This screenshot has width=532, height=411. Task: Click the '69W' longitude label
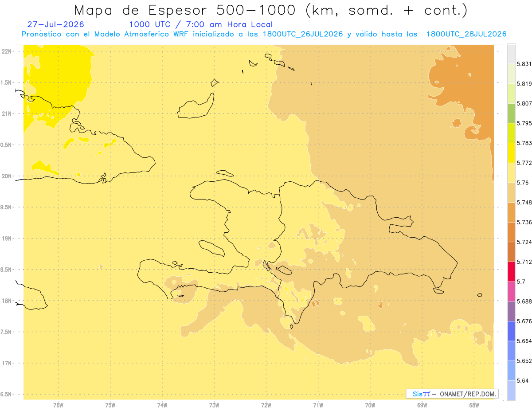click(x=422, y=405)
